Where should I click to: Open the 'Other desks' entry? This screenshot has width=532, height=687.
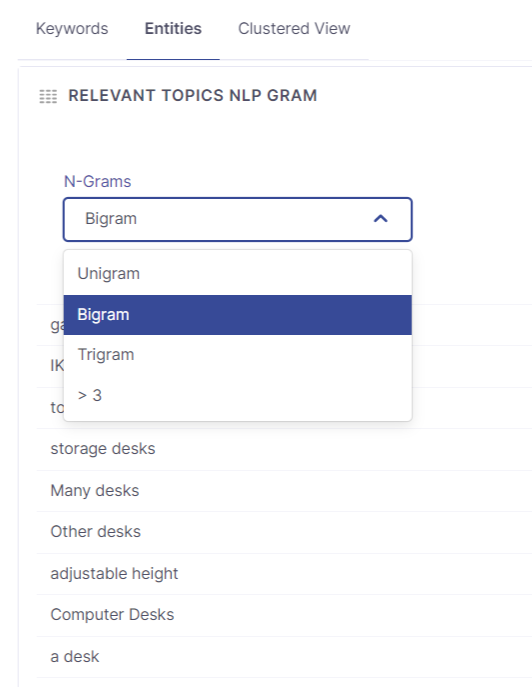point(284,532)
